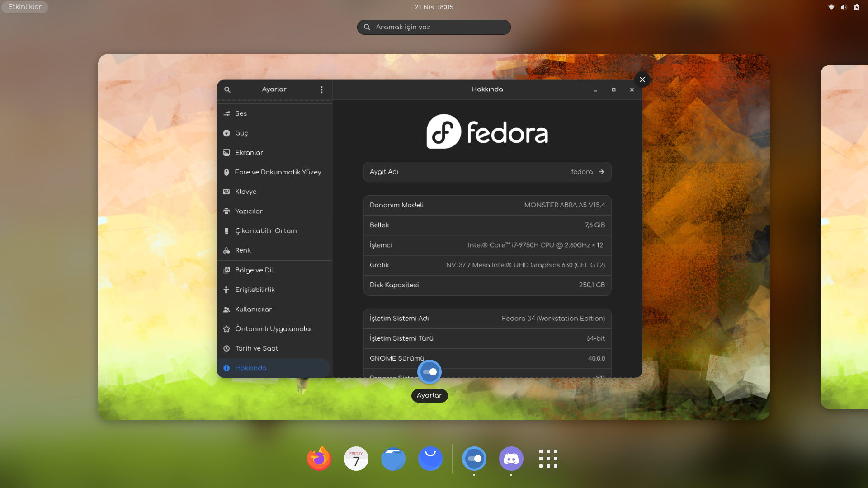Image resolution: width=868 pixels, height=488 pixels.
Task: Open Discord from the dock
Action: [x=511, y=459]
